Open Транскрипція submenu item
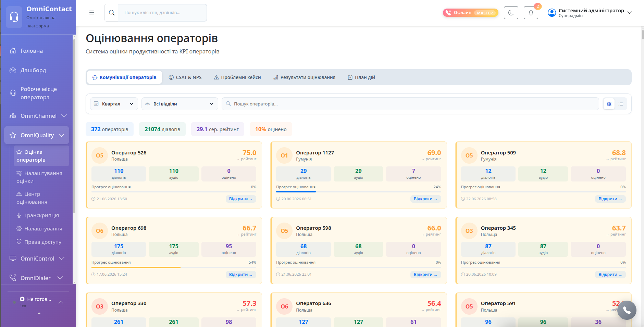644x327 pixels. point(41,215)
